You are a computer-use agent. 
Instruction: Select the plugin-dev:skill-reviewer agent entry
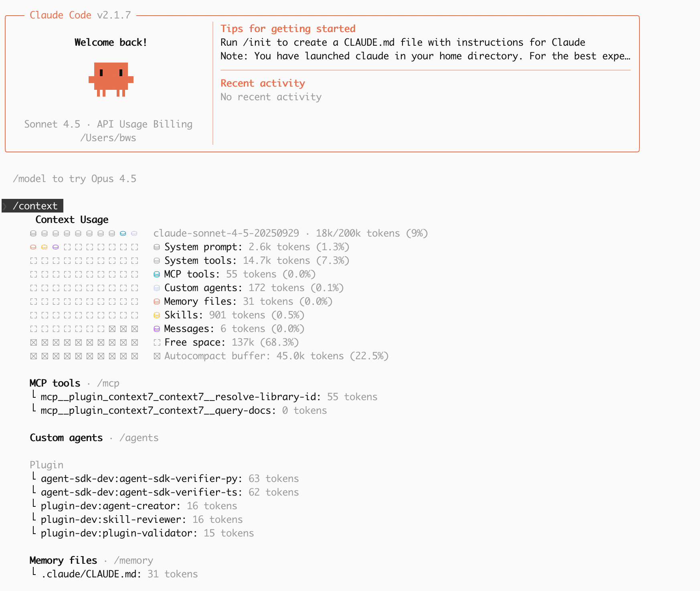point(113,520)
